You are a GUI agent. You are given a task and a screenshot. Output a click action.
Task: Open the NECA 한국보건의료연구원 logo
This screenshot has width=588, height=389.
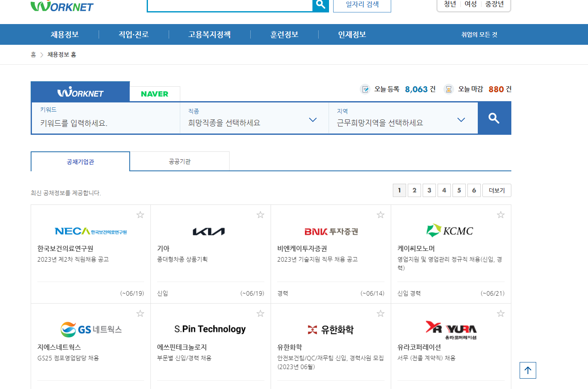click(x=91, y=231)
